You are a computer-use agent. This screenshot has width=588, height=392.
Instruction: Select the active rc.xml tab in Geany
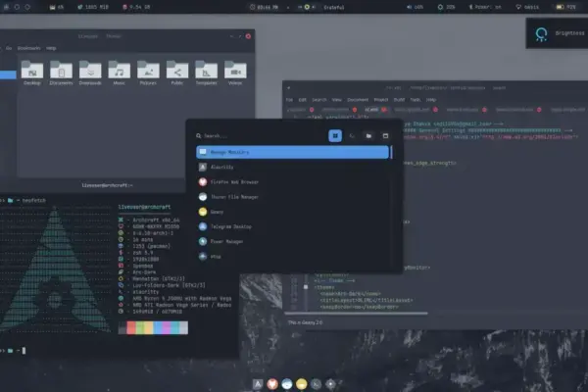pos(371,110)
